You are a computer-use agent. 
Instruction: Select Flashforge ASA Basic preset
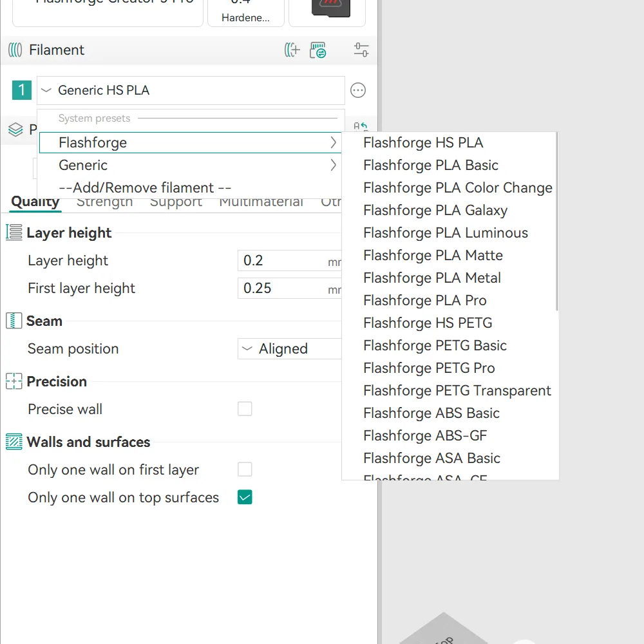(450, 459)
